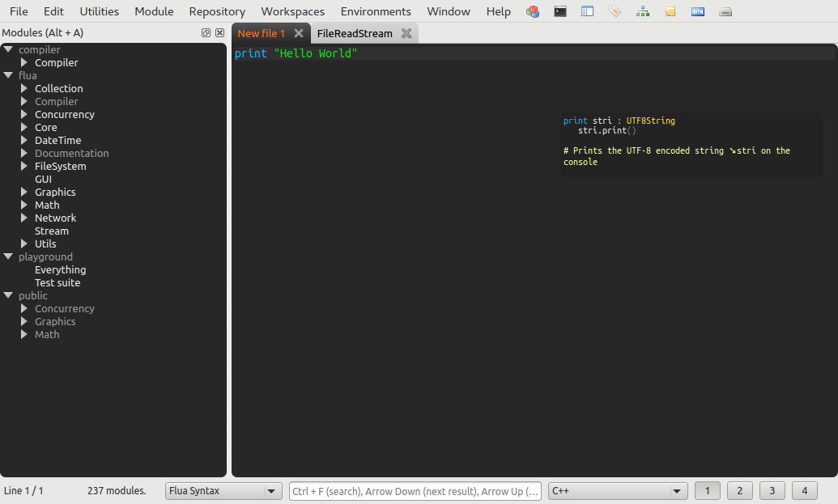Expand the Utils module
The width and height of the screenshot is (838, 504).
pyautogui.click(x=24, y=244)
